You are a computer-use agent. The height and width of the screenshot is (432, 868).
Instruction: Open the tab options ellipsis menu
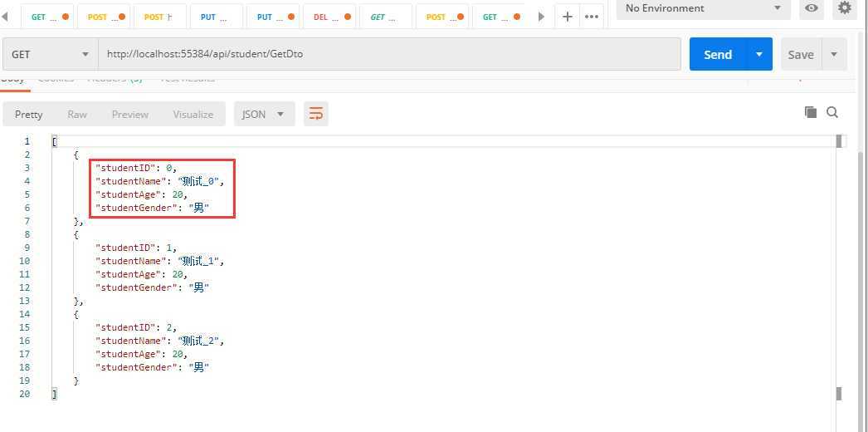click(591, 17)
